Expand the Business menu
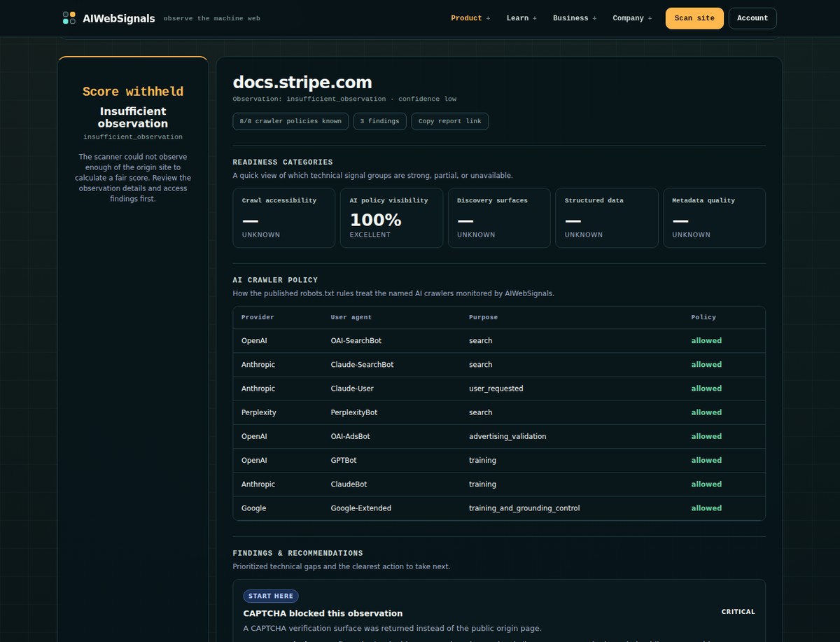The width and height of the screenshot is (840, 642). [575, 18]
